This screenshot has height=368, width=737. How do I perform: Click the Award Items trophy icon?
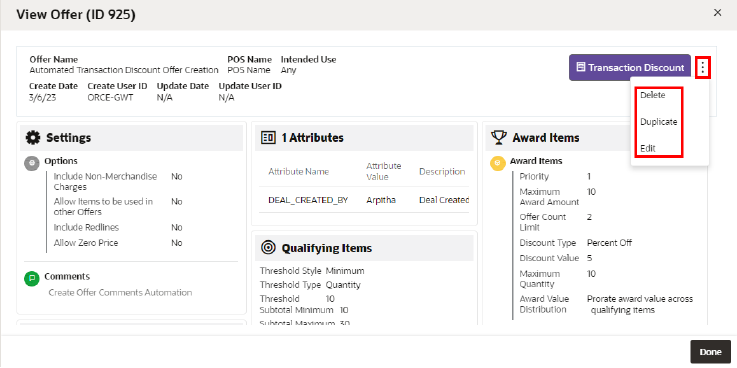click(499, 138)
